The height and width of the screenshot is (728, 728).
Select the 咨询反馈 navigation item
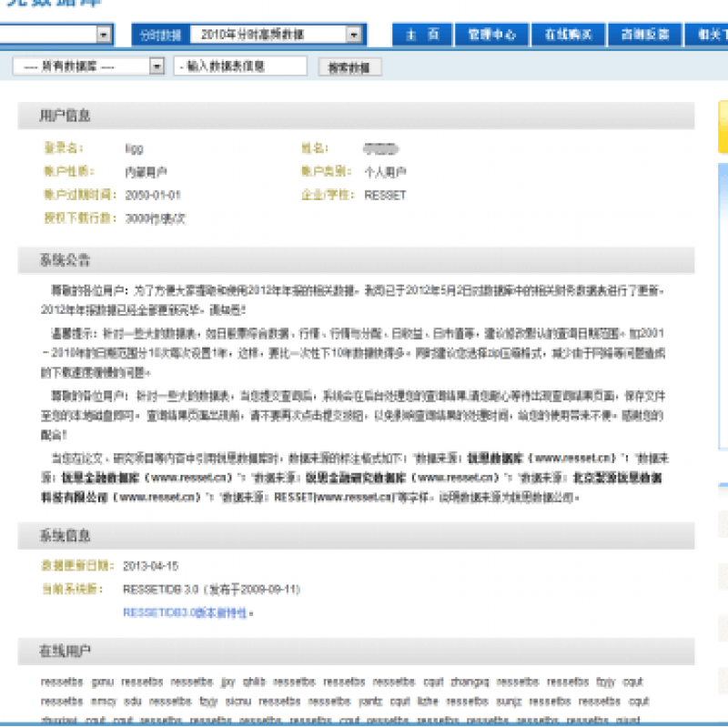(645, 35)
